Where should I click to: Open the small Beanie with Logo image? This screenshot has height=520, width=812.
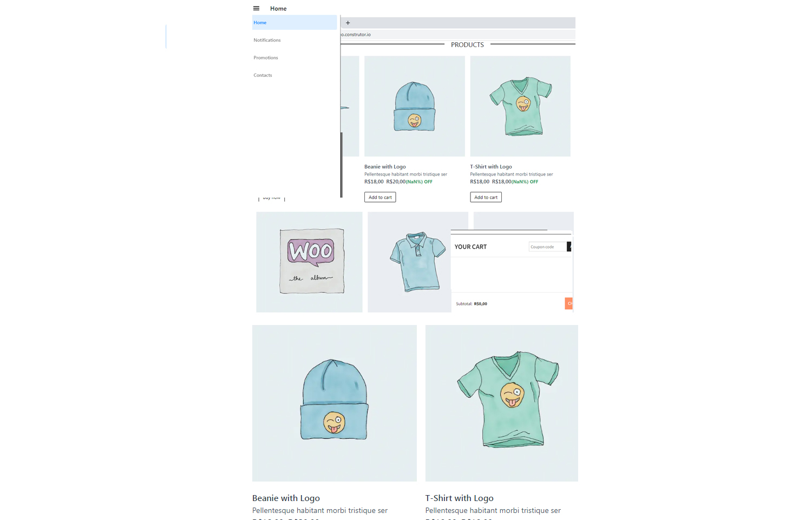pos(415,106)
